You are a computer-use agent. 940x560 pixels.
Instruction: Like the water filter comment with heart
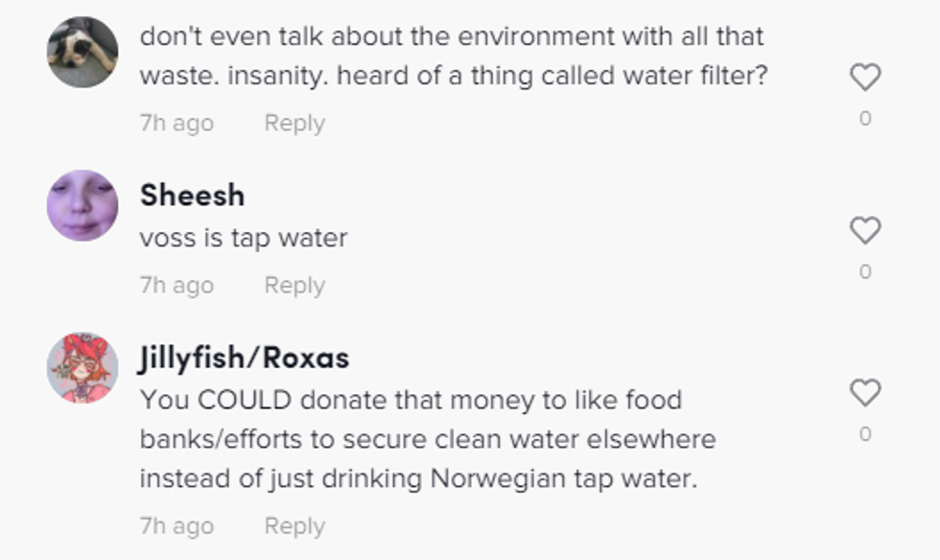coord(865,77)
